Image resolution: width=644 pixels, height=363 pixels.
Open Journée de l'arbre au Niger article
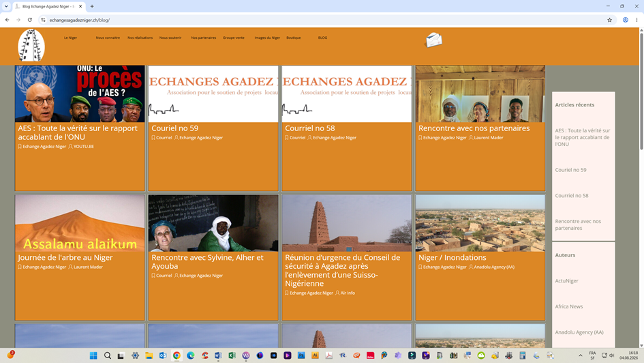[65, 257]
